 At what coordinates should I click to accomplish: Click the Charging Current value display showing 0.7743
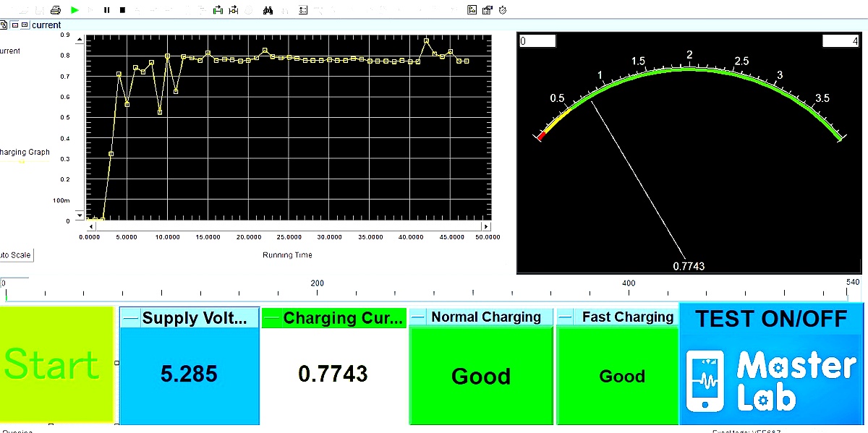click(x=333, y=374)
